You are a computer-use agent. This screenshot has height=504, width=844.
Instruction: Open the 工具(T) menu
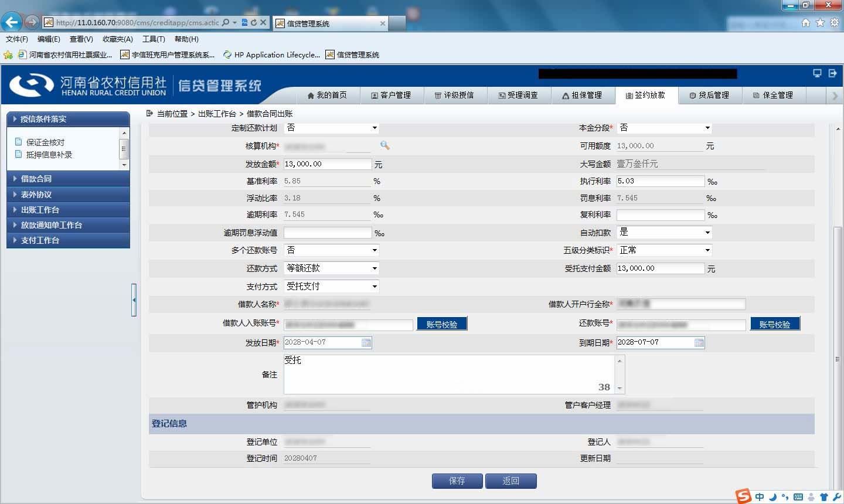[154, 39]
